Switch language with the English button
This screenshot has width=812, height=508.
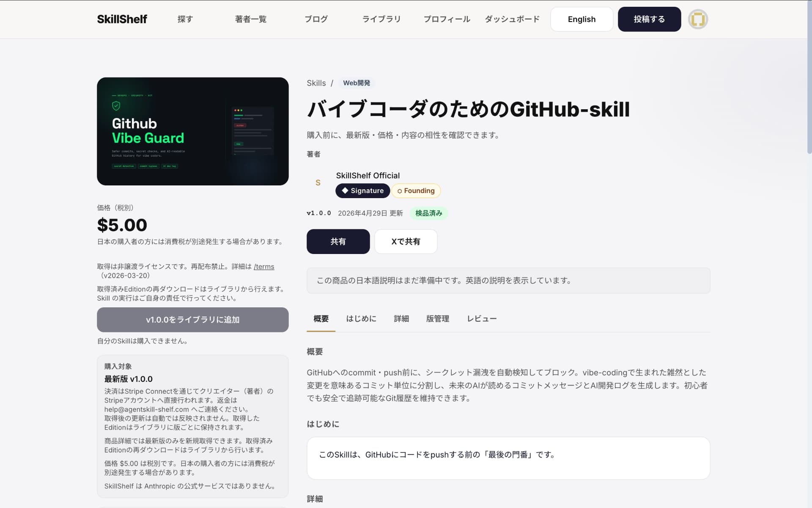click(x=582, y=19)
